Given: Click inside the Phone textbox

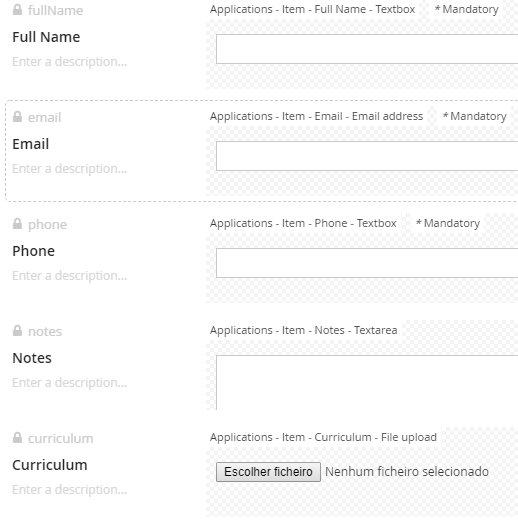Looking at the screenshot, I should [367, 263].
